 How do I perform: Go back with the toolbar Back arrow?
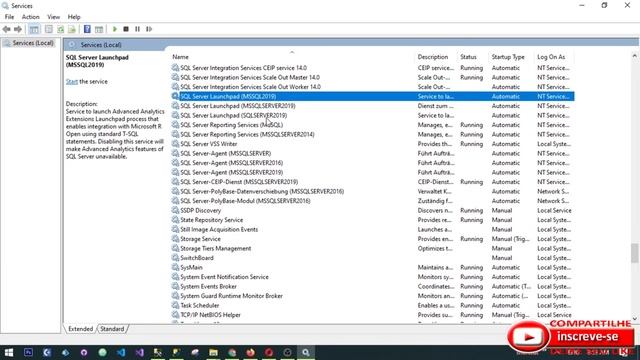(7, 29)
